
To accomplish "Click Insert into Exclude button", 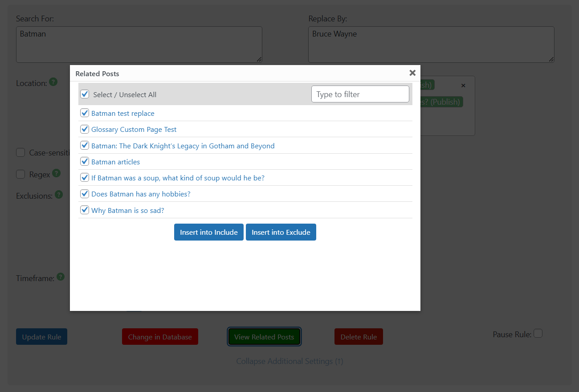I will (x=281, y=232).
